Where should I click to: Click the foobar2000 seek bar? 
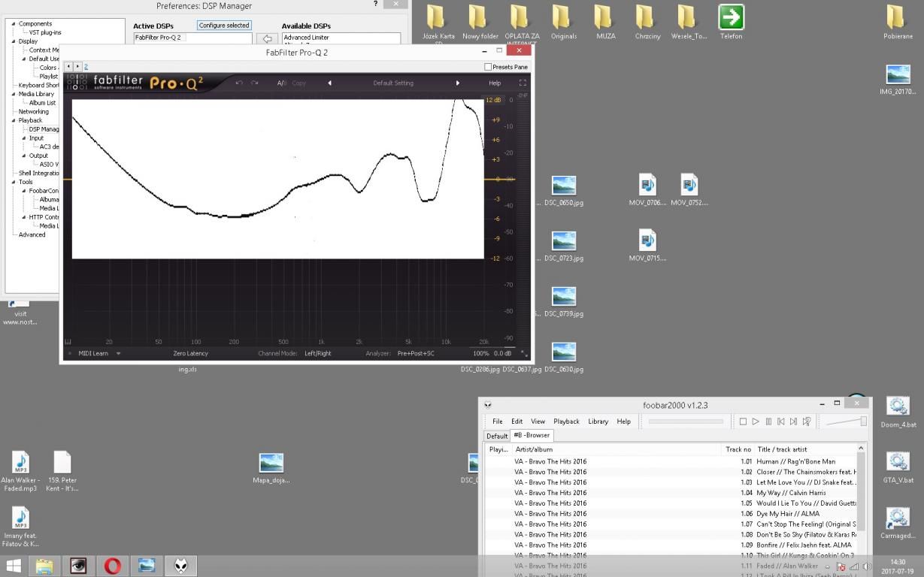[x=686, y=421]
